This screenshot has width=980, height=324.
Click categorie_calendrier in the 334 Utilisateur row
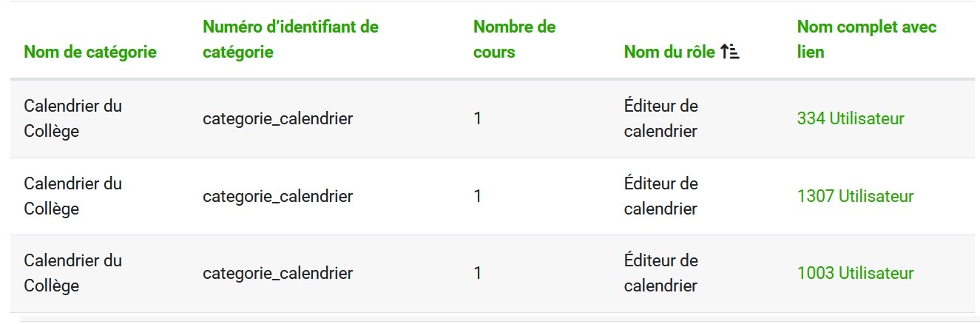coord(277,118)
